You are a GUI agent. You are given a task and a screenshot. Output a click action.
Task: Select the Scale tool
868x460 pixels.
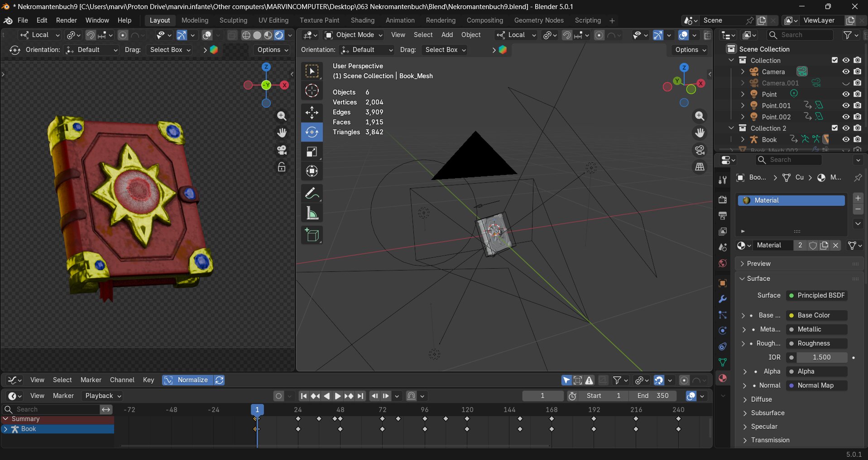312,152
